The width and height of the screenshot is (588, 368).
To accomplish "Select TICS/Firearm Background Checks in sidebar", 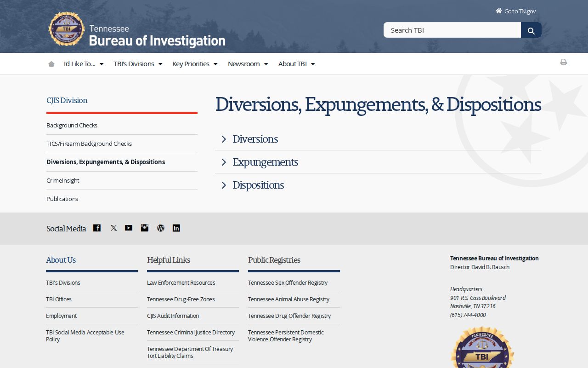I will pyautogui.click(x=89, y=144).
